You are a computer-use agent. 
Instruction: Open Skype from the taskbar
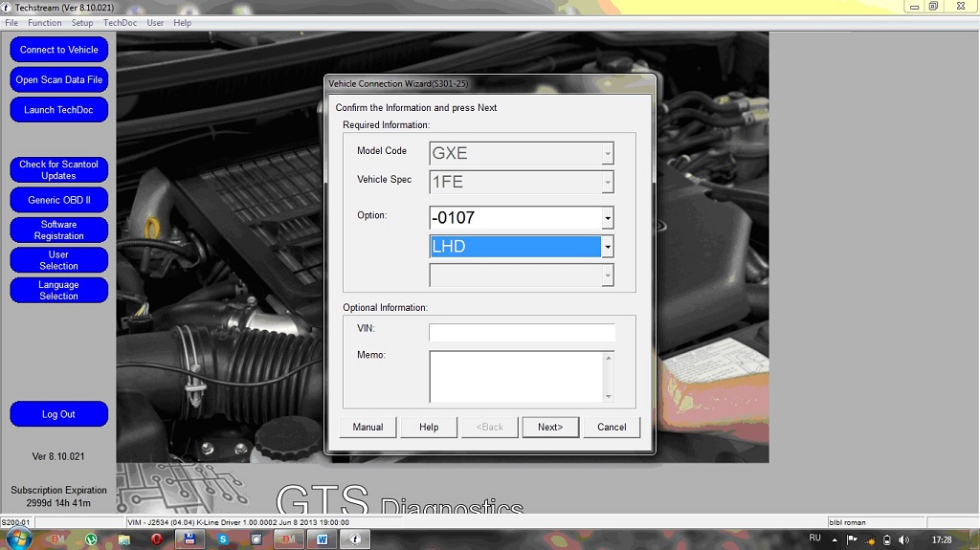pos(223,539)
